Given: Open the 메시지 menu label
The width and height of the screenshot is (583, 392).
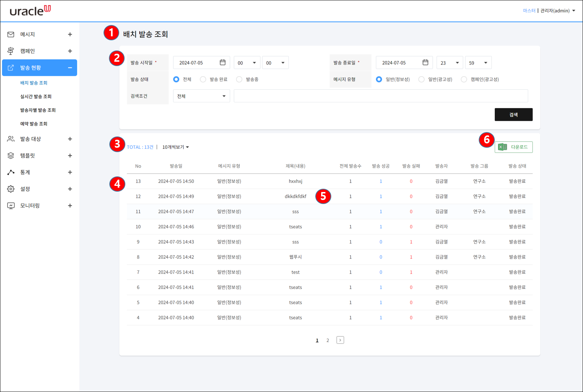Looking at the screenshot, I should 28,34.
